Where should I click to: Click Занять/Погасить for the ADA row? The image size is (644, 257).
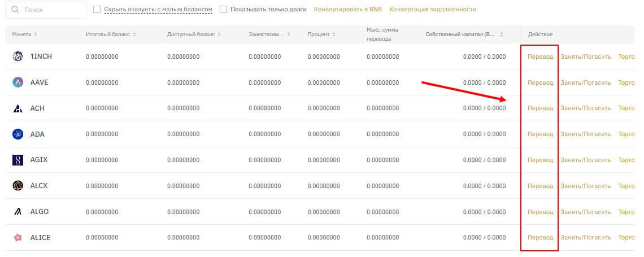pos(585,134)
